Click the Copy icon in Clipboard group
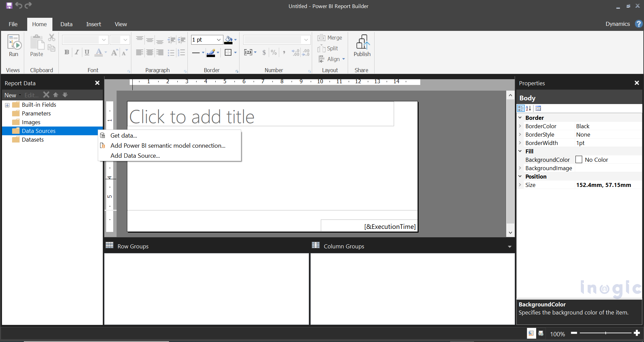The height and width of the screenshot is (342, 644). [51, 48]
